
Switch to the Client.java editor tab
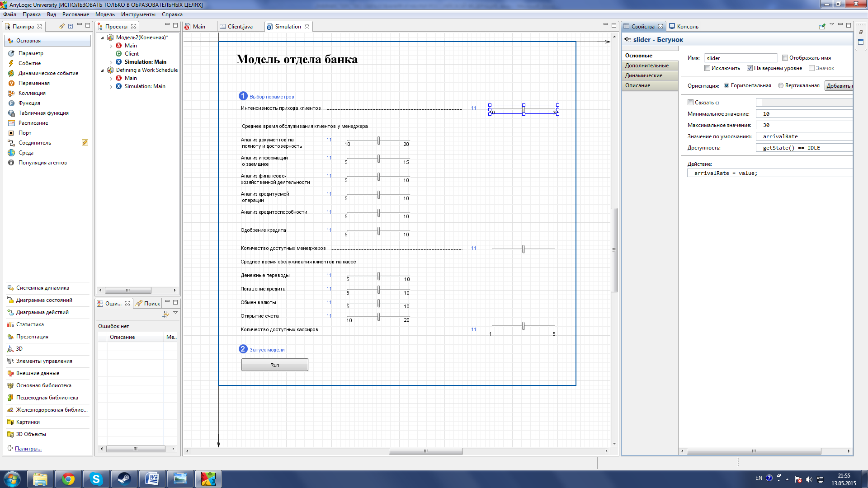[240, 27]
